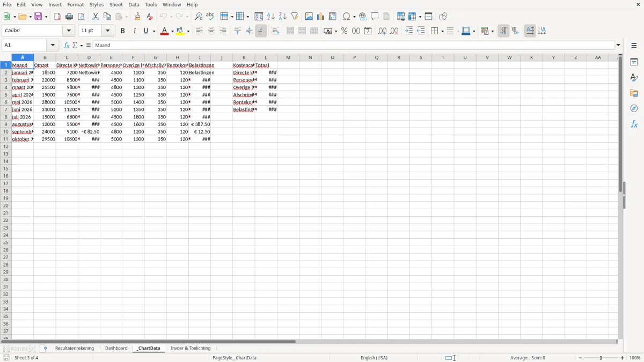
Task: Click Insert Comment icon
Action: point(375,17)
